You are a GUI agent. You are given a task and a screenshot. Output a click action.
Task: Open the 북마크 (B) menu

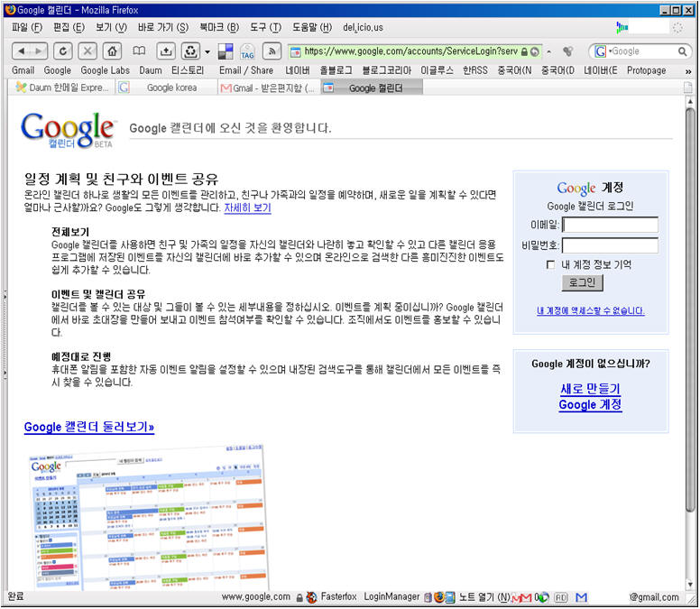(219, 28)
